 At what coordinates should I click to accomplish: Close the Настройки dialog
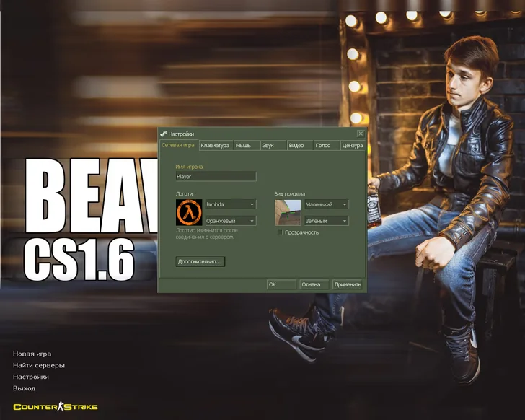tap(361, 134)
